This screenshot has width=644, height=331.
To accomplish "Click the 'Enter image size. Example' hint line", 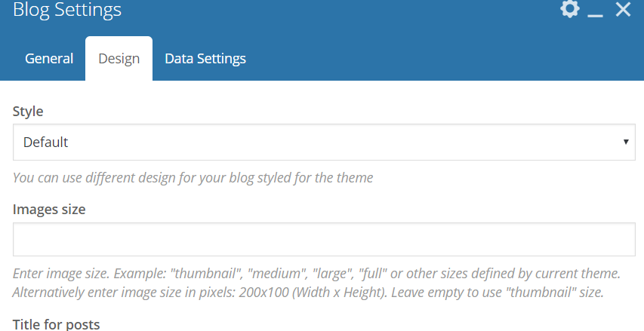I will tap(316, 273).
